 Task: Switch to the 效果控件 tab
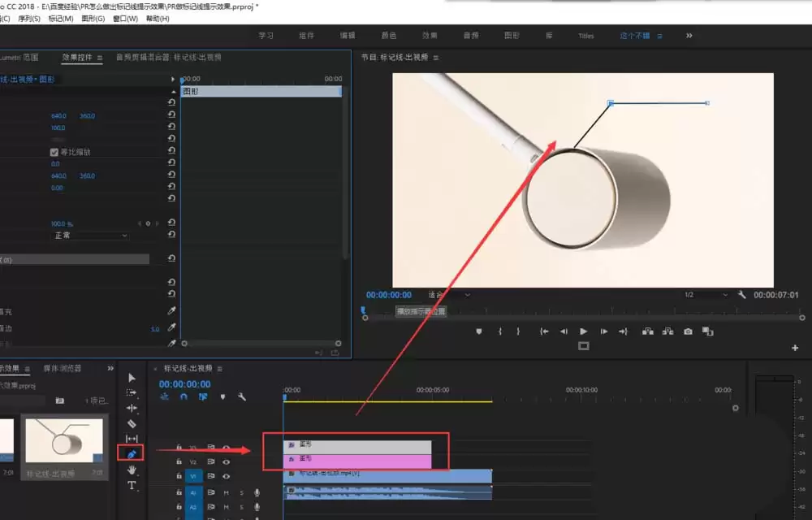point(77,58)
